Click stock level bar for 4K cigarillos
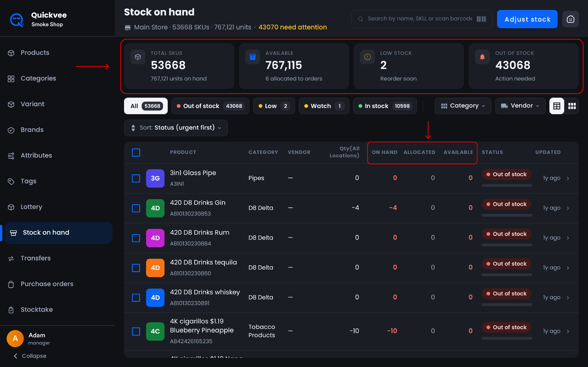This screenshot has height=367, width=588. pos(507,338)
